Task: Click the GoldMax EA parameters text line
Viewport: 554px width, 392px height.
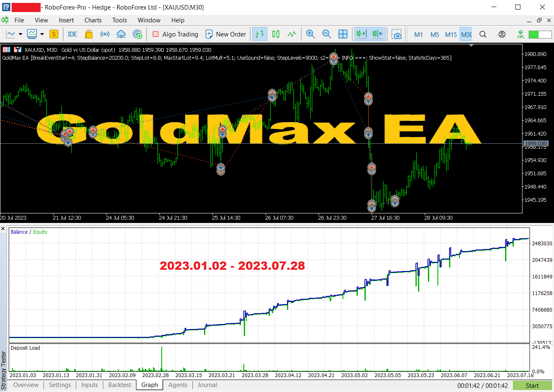Action: pyautogui.click(x=227, y=58)
